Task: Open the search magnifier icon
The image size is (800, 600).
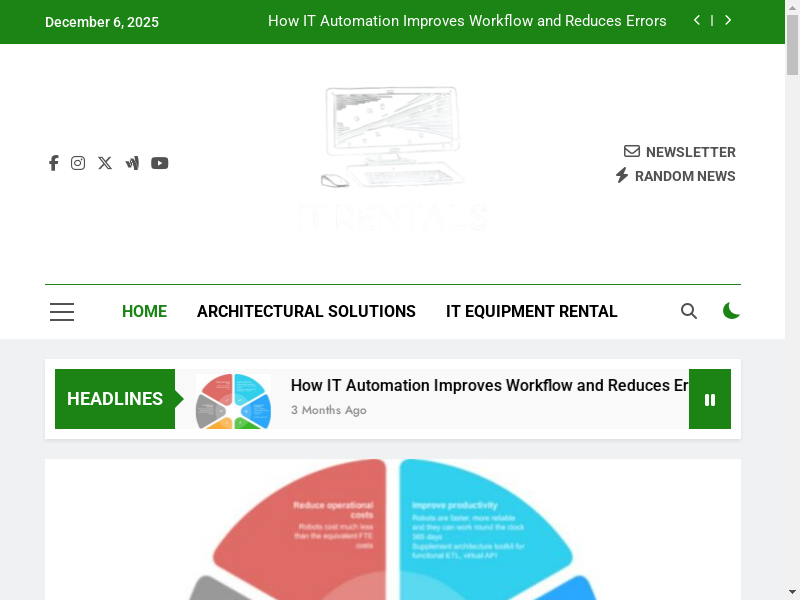Action: coord(689,311)
